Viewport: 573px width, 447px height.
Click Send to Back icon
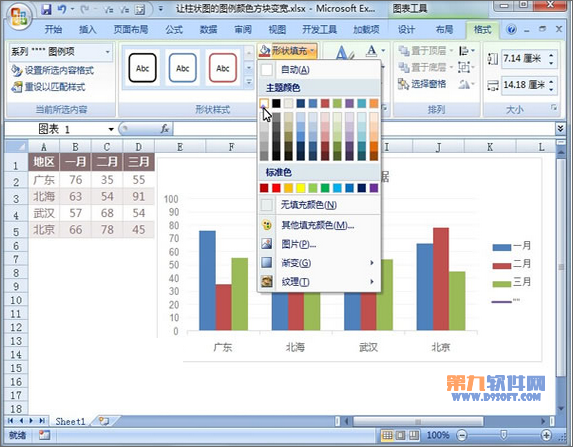[x=403, y=67]
